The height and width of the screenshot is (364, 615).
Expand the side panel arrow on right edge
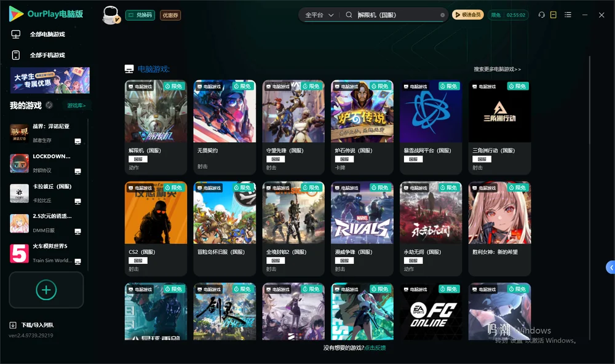pyautogui.click(x=611, y=267)
